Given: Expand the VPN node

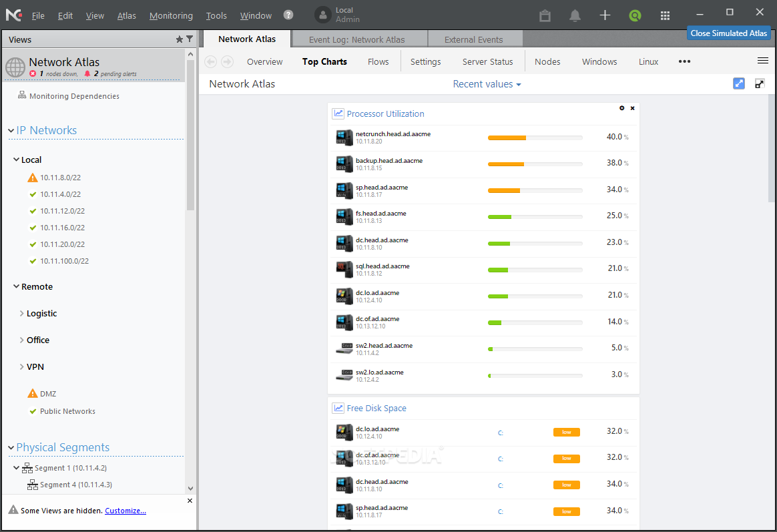Looking at the screenshot, I should click(22, 366).
